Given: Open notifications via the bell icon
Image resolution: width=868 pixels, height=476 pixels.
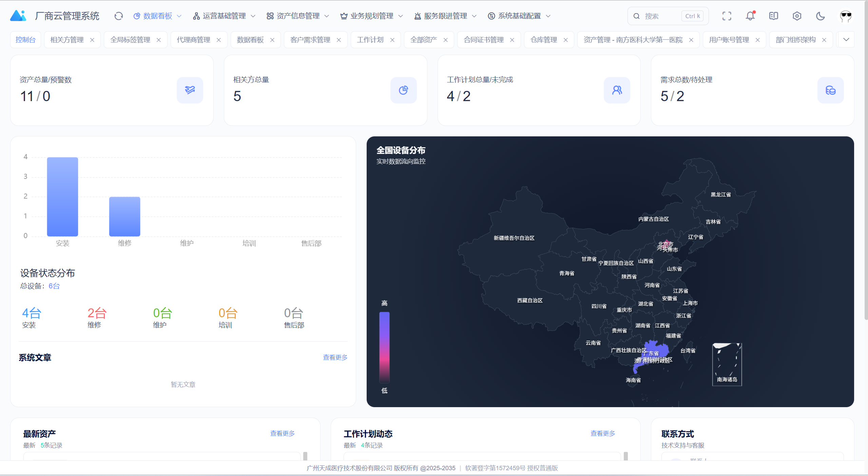Looking at the screenshot, I should [750, 16].
